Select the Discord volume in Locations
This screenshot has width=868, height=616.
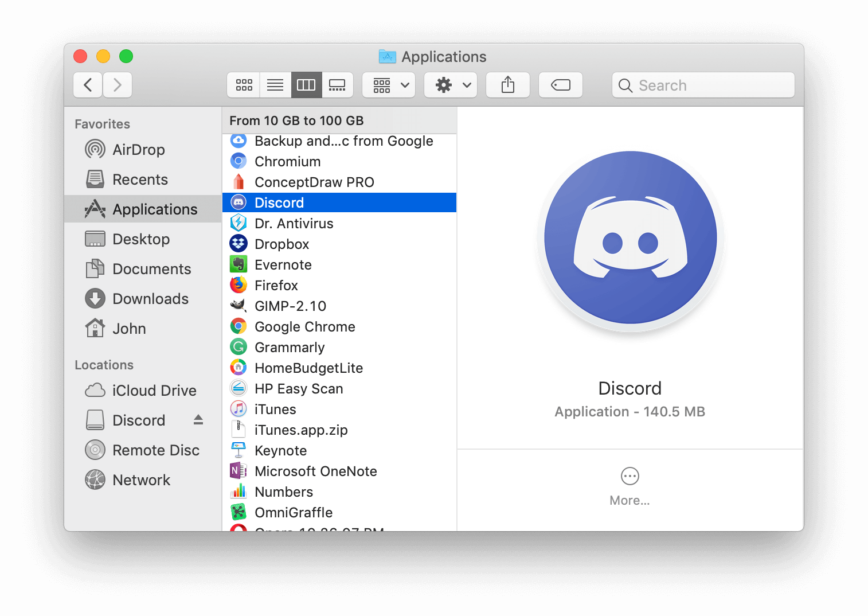coord(139,420)
